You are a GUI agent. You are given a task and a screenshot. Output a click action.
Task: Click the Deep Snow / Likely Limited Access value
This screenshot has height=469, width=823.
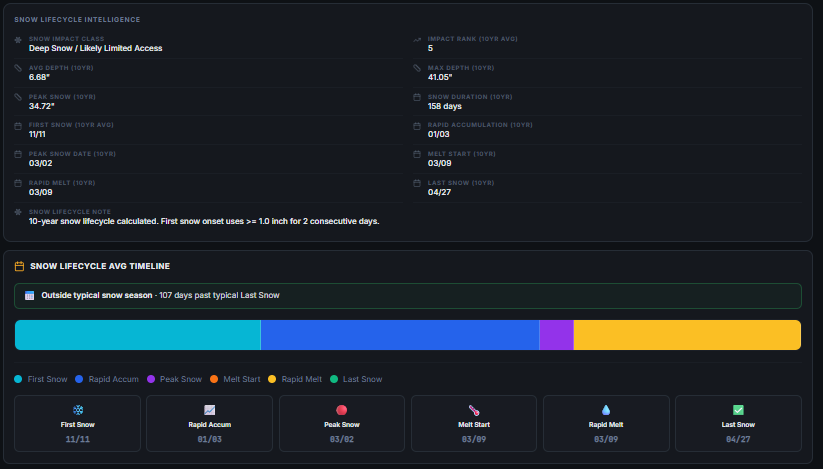point(96,48)
